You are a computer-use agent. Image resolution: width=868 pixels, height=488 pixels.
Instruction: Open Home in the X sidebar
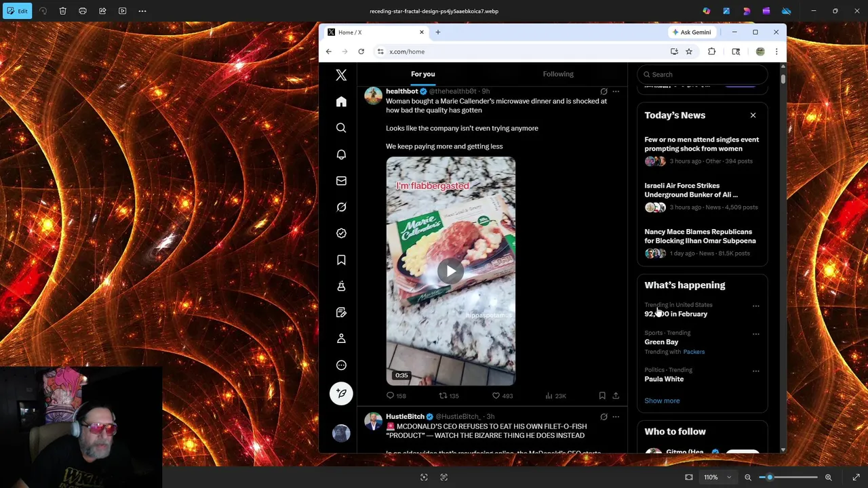(x=341, y=102)
